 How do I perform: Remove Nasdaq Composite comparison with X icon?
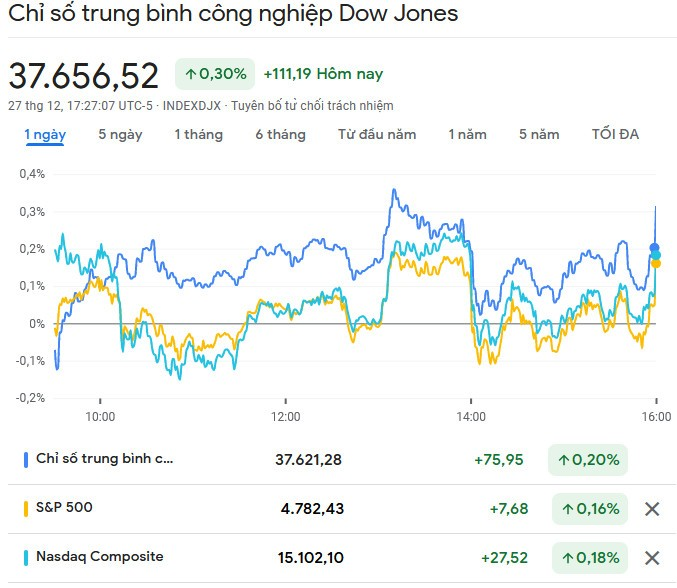pos(652,558)
